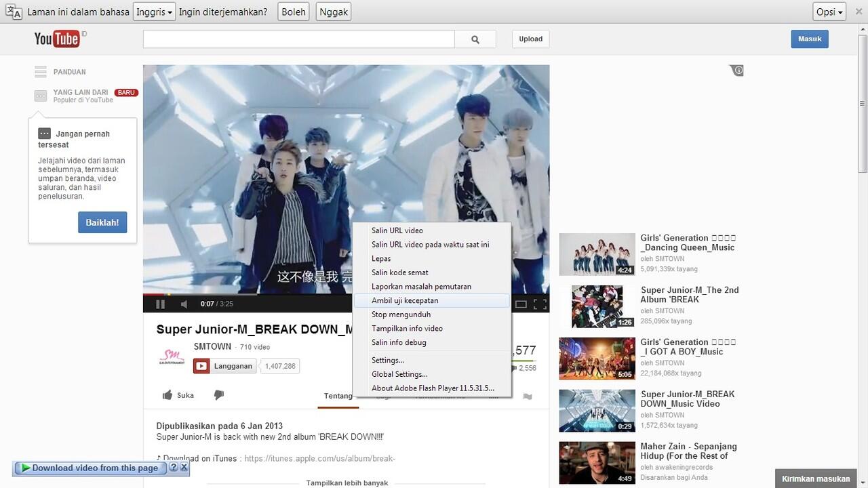
Task: Click Nggak to decline translation
Action: (x=333, y=12)
